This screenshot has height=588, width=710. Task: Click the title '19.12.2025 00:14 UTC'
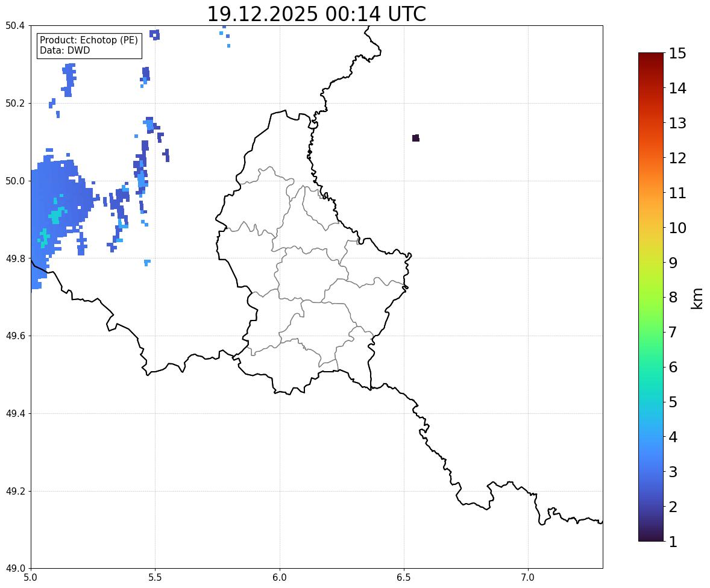316,14
